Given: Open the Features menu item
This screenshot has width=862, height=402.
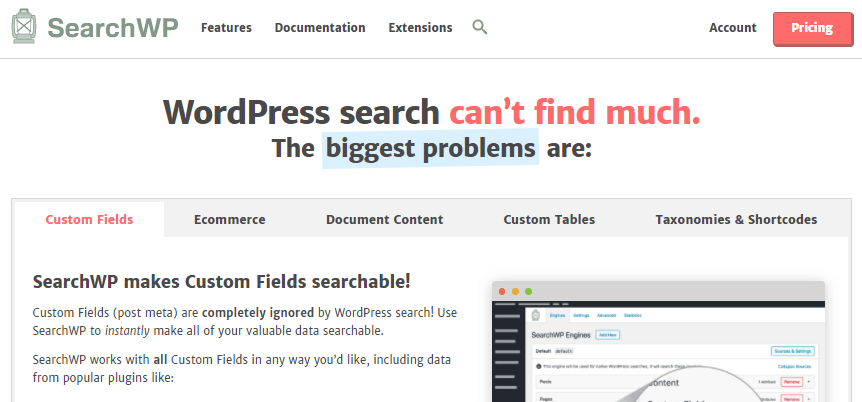Looking at the screenshot, I should 226,27.
